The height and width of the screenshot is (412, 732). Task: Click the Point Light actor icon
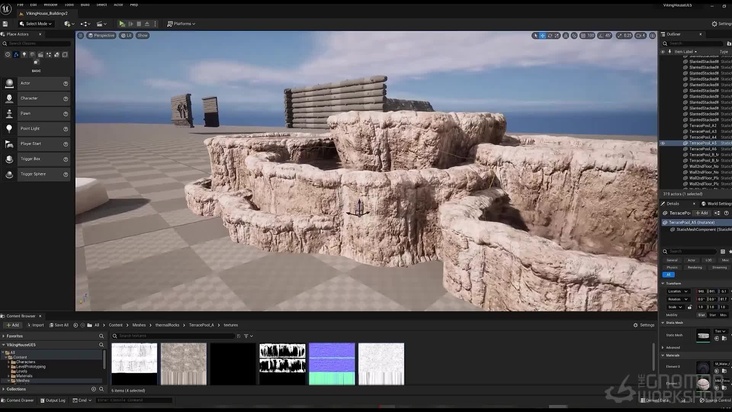[x=9, y=128]
